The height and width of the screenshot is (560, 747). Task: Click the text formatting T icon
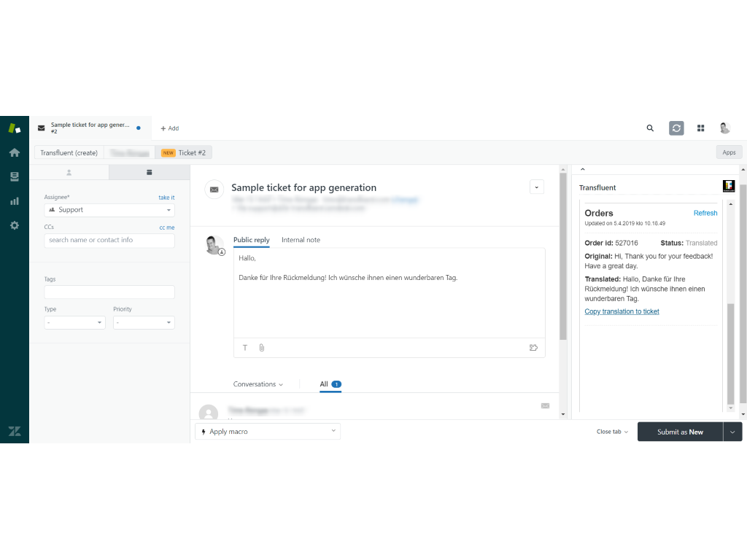(245, 348)
